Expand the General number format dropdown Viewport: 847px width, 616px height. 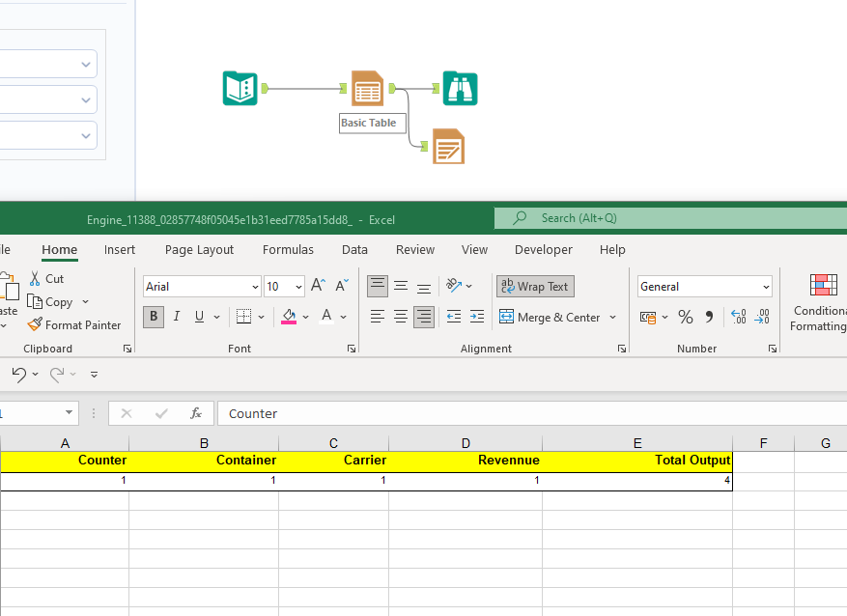(768, 286)
